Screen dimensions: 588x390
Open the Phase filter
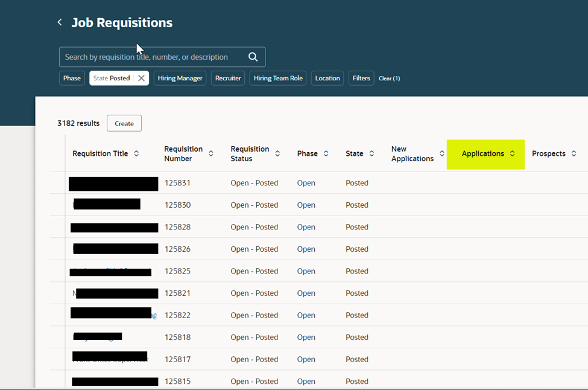tap(72, 78)
